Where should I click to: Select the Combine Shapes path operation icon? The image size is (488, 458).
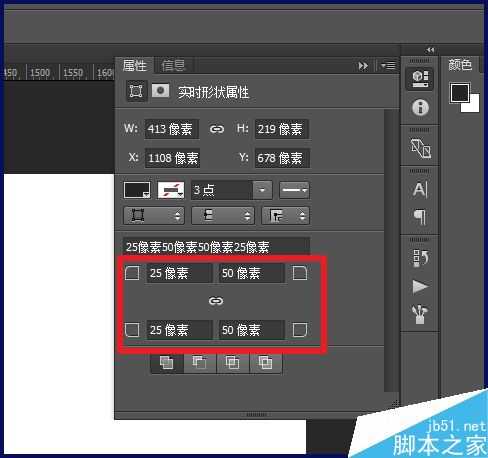pos(167,363)
